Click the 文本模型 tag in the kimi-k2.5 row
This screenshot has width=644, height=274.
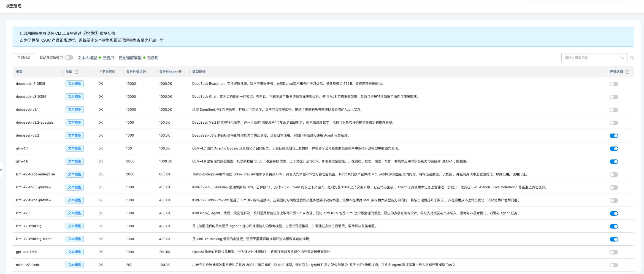point(75,213)
